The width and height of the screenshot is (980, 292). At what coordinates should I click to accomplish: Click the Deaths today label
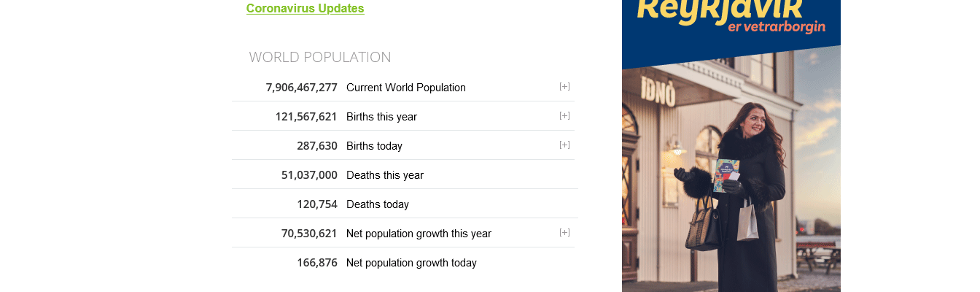click(377, 204)
